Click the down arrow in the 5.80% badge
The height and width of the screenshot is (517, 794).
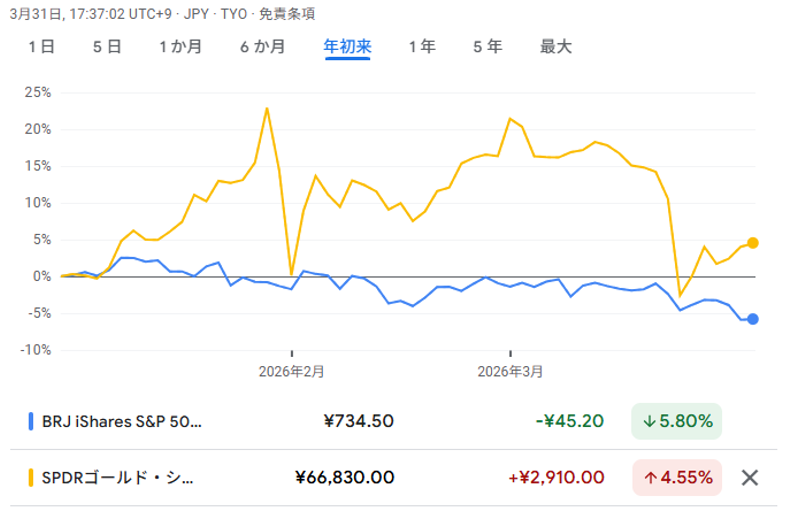(649, 421)
